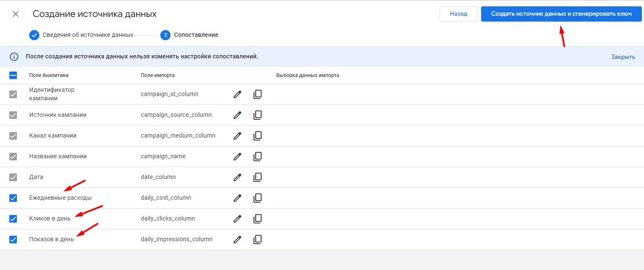Edit the campaign_name mapping
644x270 pixels.
point(237,157)
